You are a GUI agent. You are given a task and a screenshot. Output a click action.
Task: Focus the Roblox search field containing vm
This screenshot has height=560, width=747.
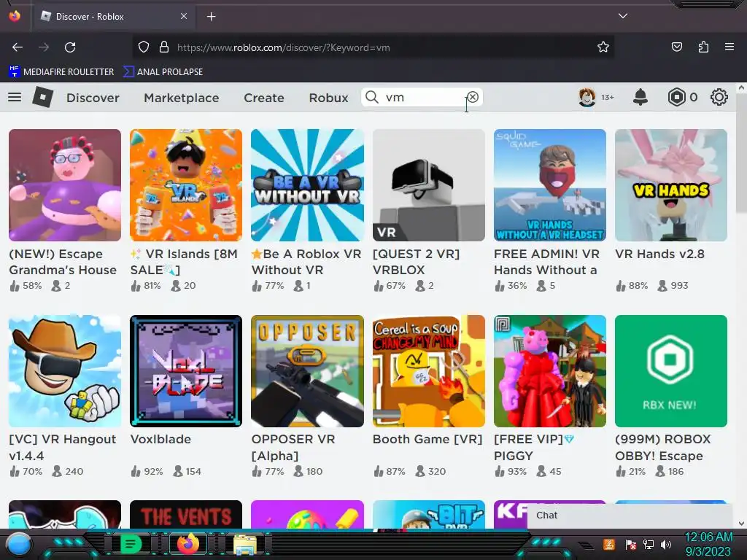click(x=422, y=97)
